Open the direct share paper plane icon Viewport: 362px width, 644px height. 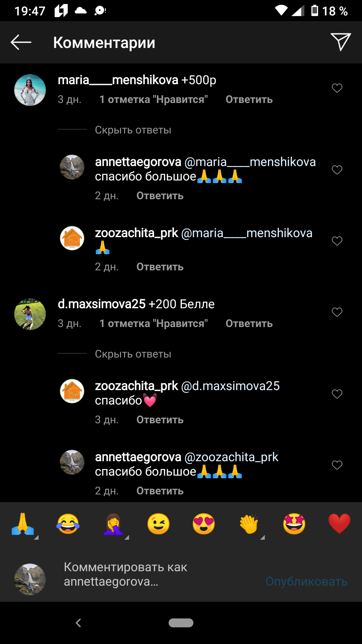pyautogui.click(x=341, y=42)
